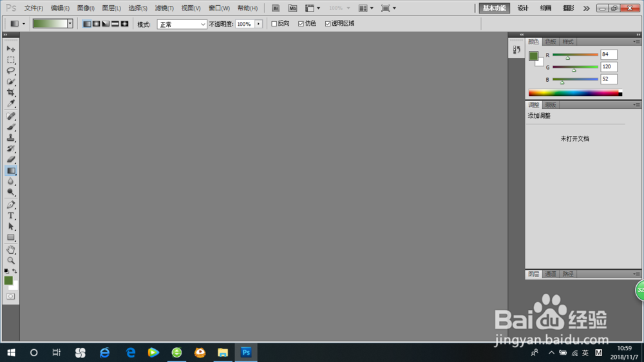Open the 编辑(E) menu
644x362 pixels.
(x=60, y=8)
